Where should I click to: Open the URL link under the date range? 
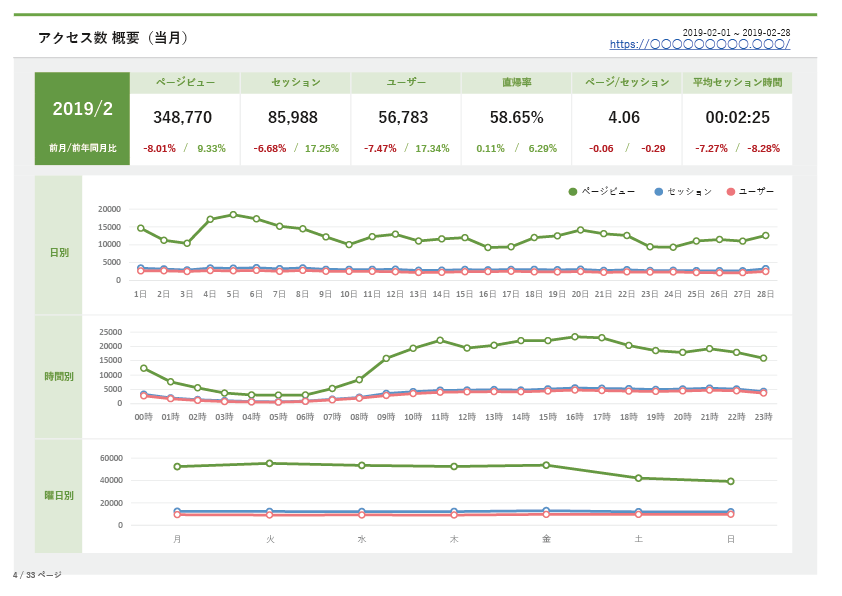[700, 44]
